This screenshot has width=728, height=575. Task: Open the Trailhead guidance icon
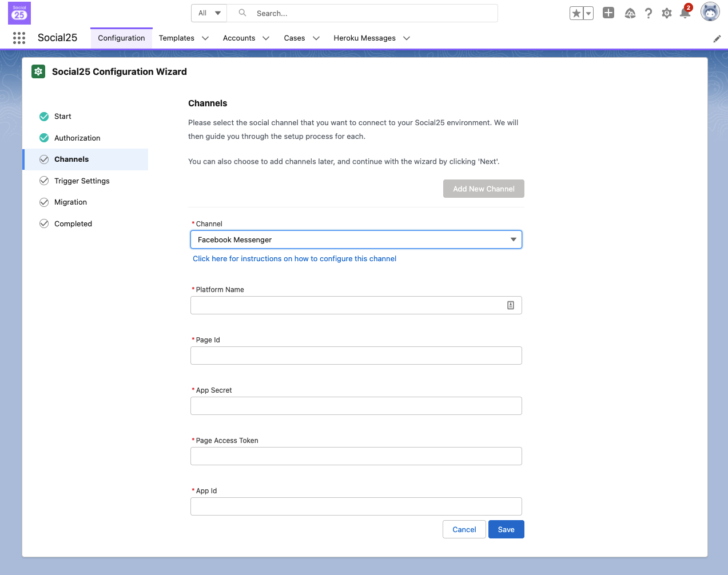(630, 13)
